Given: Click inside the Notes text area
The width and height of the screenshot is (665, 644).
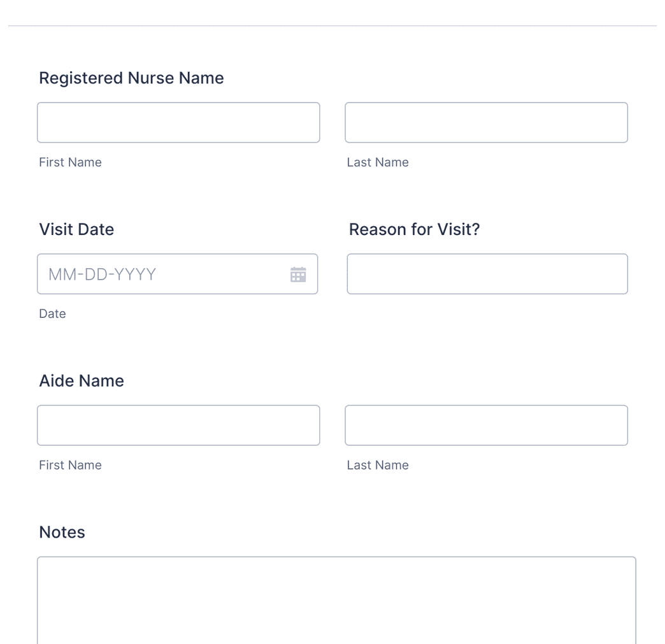Looking at the screenshot, I should [336, 599].
